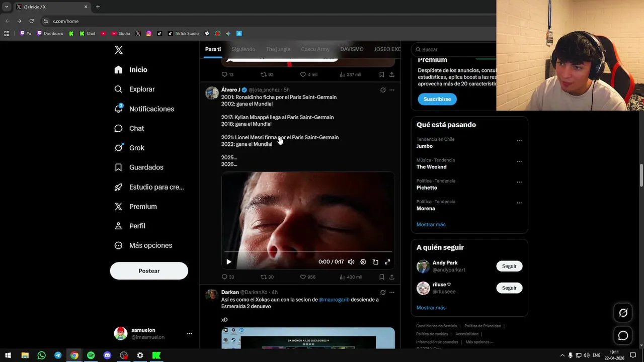The width and height of the screenshot is (644, 362).
Task: Switch to the DAVISMO tab
Action: click(352, 49)
